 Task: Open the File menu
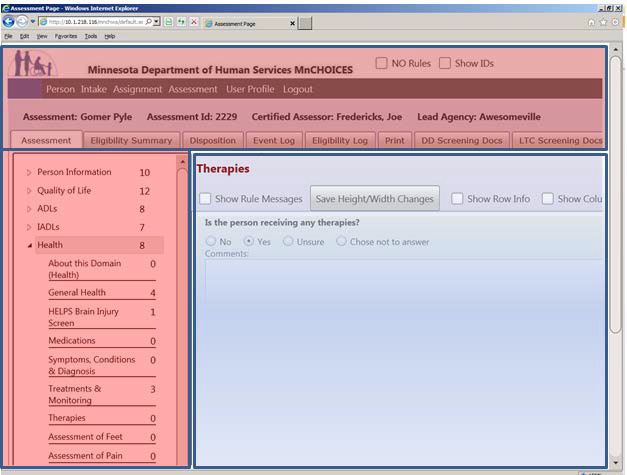[8, 36]
